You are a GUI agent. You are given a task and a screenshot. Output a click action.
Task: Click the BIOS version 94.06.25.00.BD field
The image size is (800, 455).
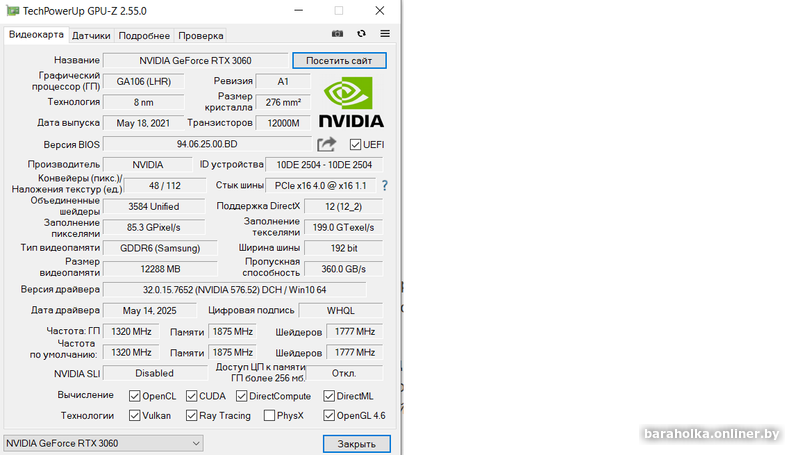pyautogui.click(x=207, y=144)
